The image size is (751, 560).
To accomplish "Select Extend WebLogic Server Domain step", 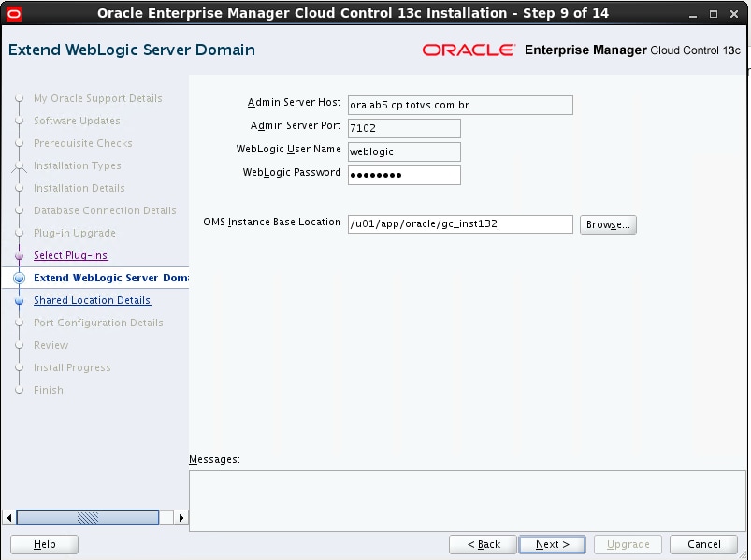I will [111, 278].
